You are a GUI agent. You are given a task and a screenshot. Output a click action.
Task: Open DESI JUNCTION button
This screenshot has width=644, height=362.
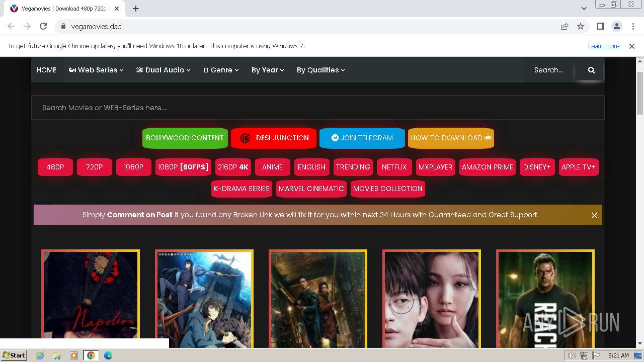274,138
